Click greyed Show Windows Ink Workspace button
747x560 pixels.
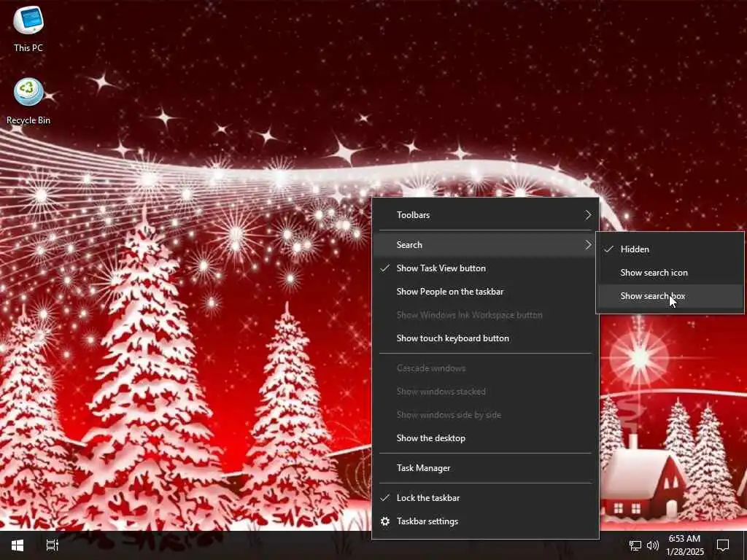pyautogui.click(x=485, y=315)
